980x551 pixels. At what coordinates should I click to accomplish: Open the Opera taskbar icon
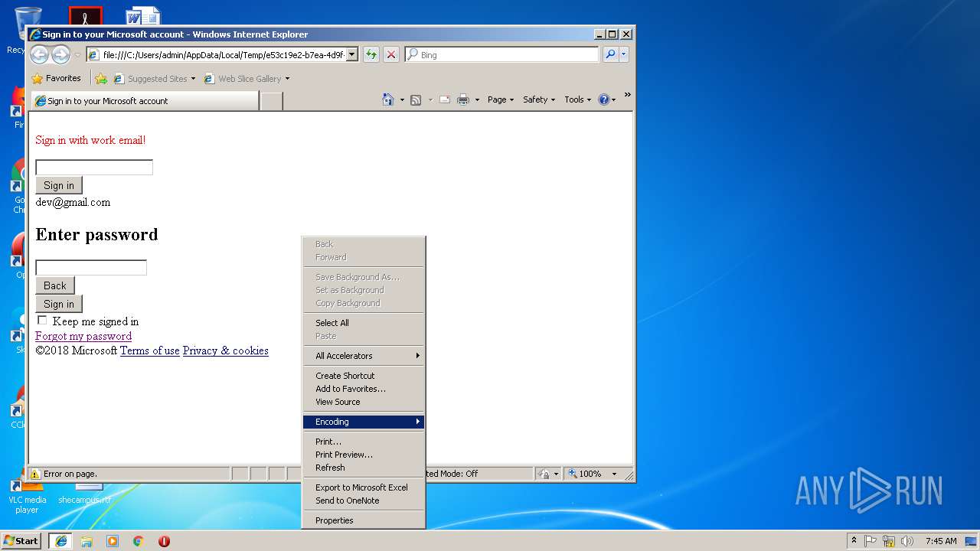(164, 540)
